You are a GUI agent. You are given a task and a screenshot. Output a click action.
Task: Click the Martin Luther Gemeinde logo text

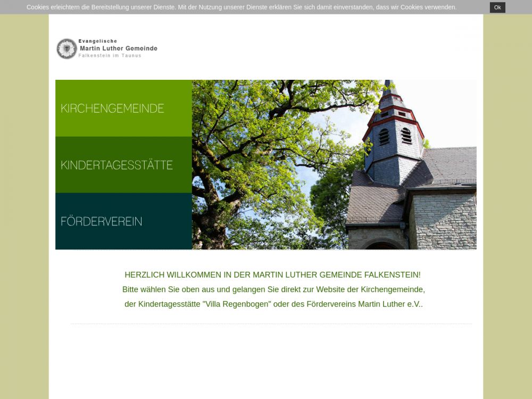click(118, 48)
